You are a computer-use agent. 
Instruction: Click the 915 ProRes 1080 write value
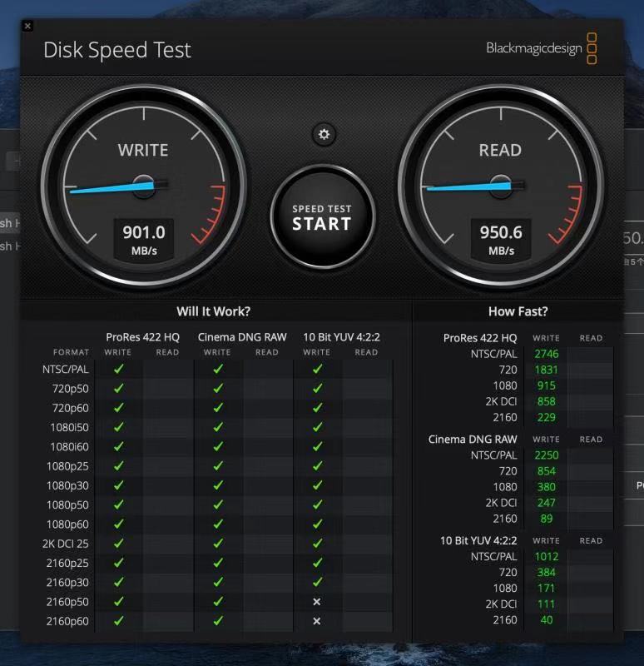[x=547, y=385]
